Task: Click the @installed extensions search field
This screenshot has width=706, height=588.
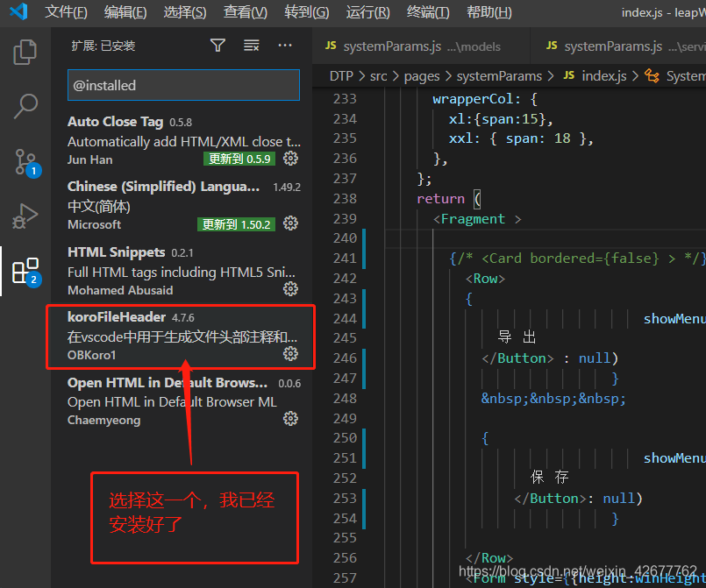Action: point(183,85)
